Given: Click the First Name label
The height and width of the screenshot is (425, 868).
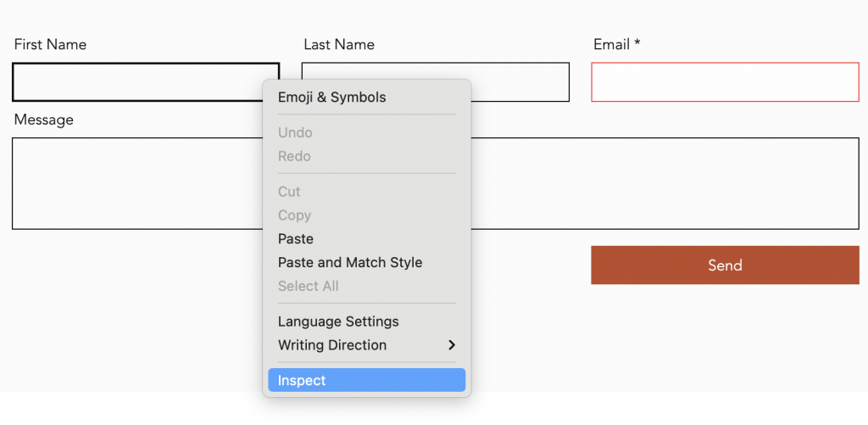Looking at the screenshot, I should (50, 45).
